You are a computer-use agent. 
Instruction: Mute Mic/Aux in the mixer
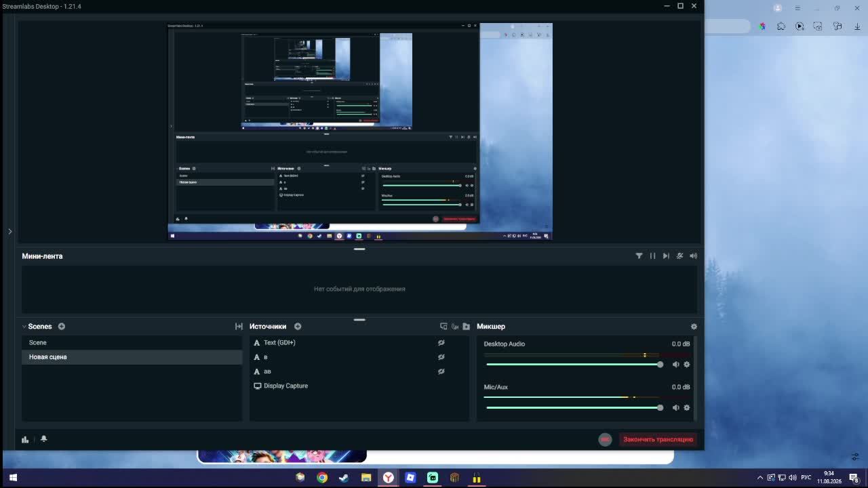pyautogui.click(x=675, y=407)
